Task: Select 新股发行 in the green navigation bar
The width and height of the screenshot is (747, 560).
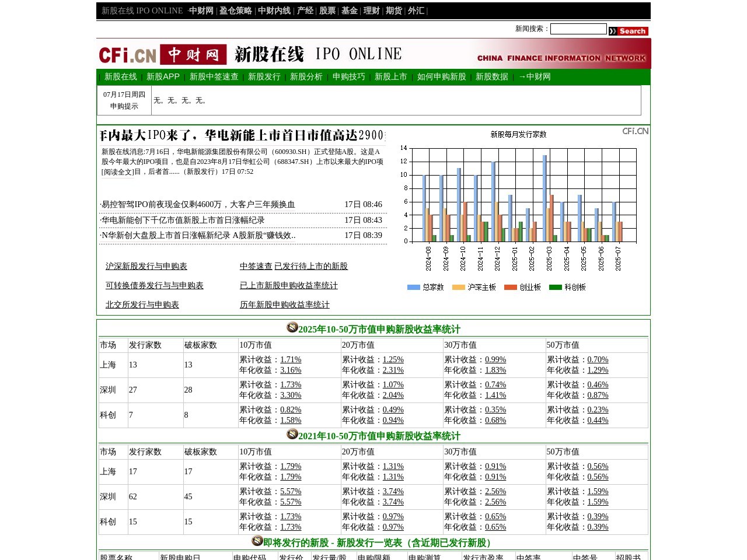Action: click(x=264, y=76)
